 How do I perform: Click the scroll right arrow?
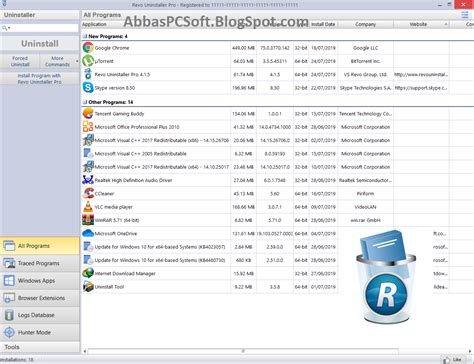pyautogui.click(x=470, y=351)
